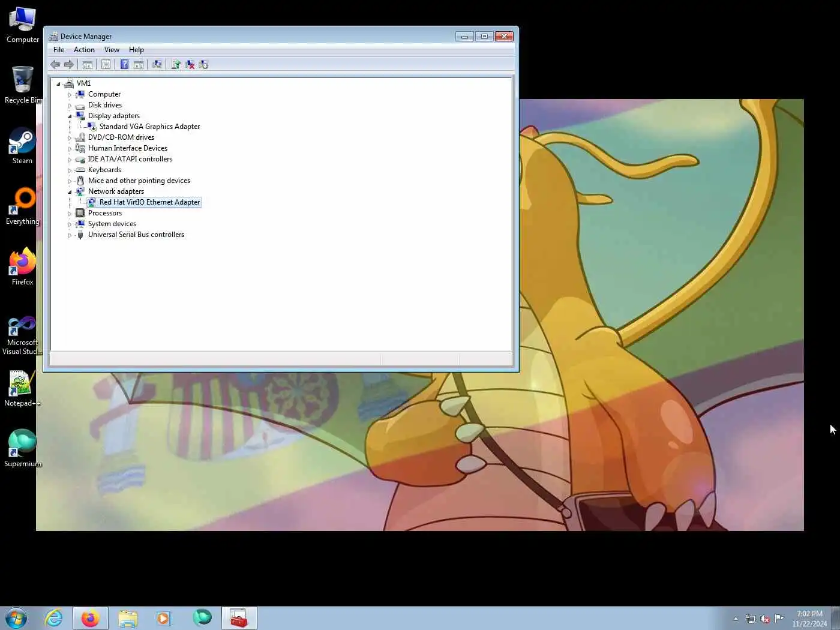The image size is (840, 630).
Task: Open Action Center flag tray icon
Action: pyautogui.click(x=779, y=619)
